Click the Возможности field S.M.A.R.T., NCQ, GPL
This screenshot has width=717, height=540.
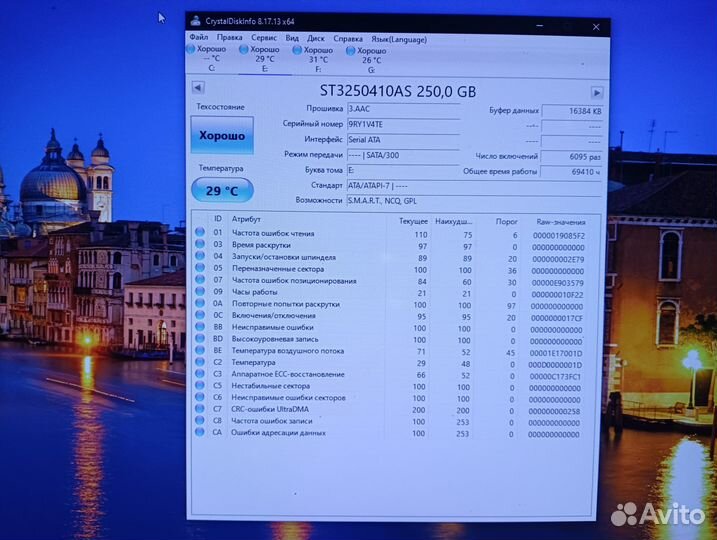(x=474, y=201)
